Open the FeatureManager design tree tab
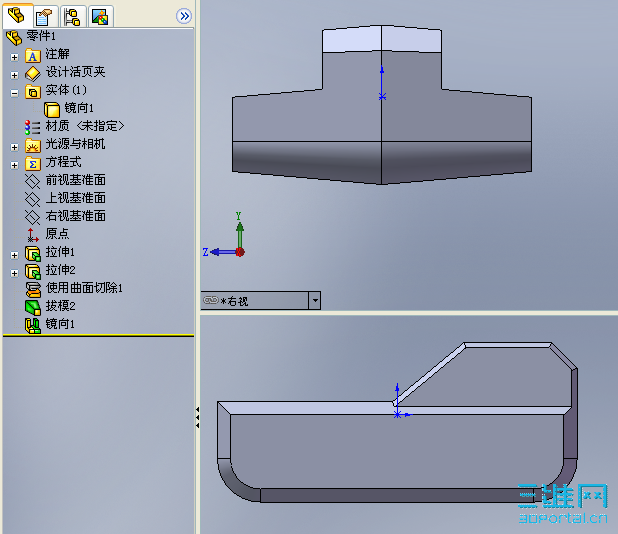This screenshot has width=618, height=534. (17, 16)
